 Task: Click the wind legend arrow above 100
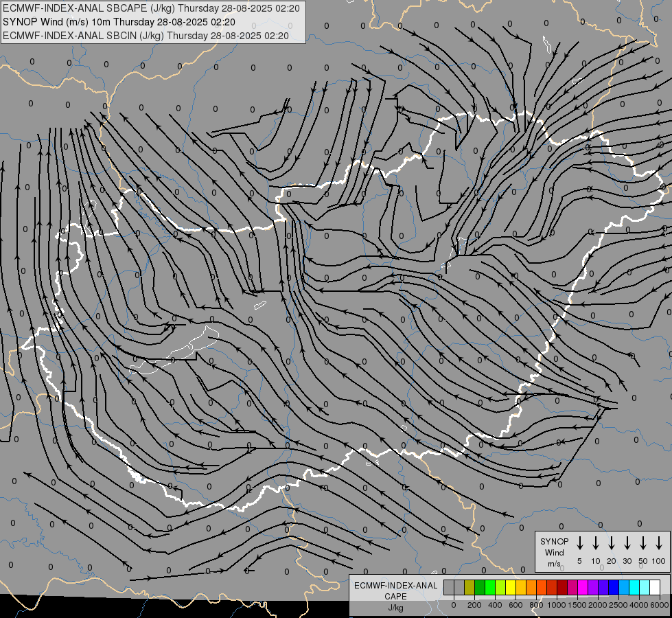click(659, 543)
